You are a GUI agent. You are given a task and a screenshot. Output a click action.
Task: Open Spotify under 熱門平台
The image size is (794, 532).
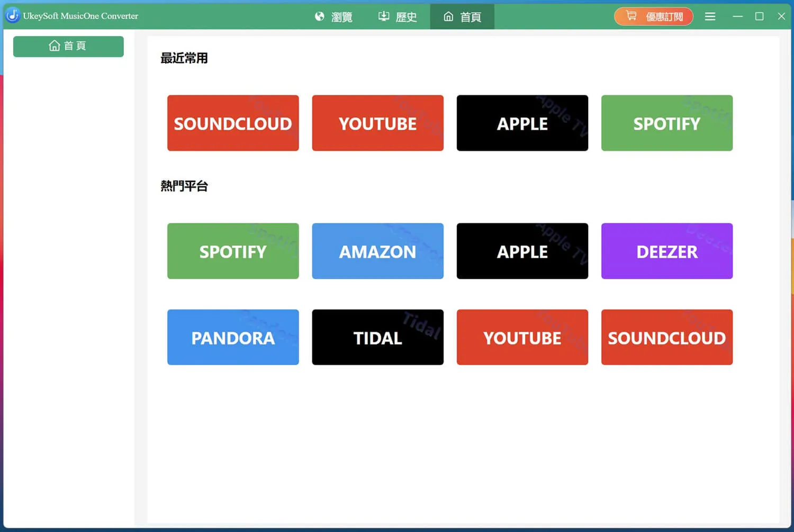click(233, 251)
